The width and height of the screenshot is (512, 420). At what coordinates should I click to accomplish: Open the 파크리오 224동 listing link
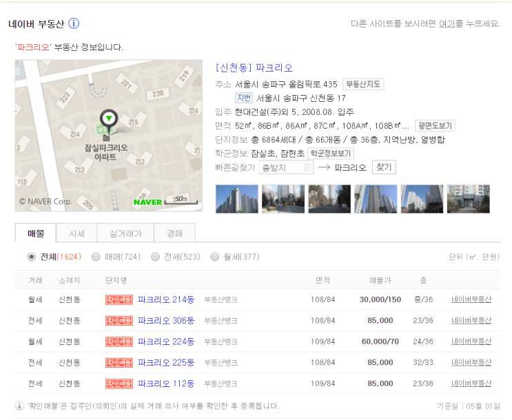coord(166,342)
